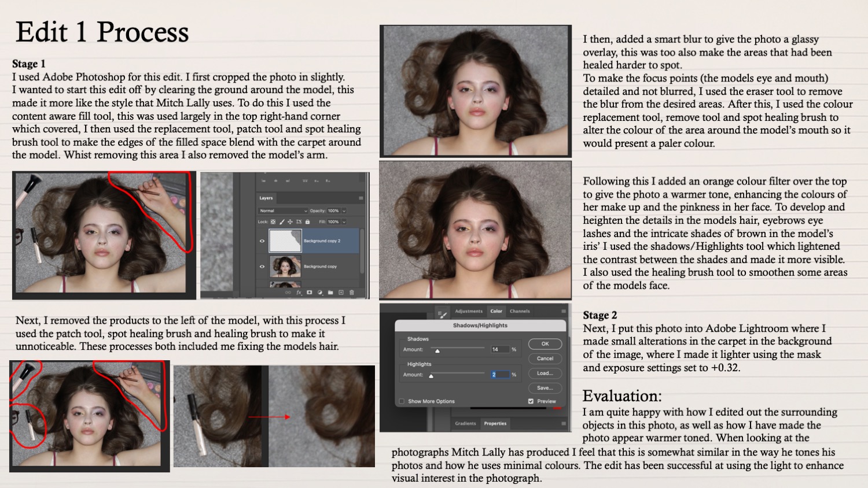Click the lock all padlock icon
This screenshot has height=488, width=868.
point(307,222)
